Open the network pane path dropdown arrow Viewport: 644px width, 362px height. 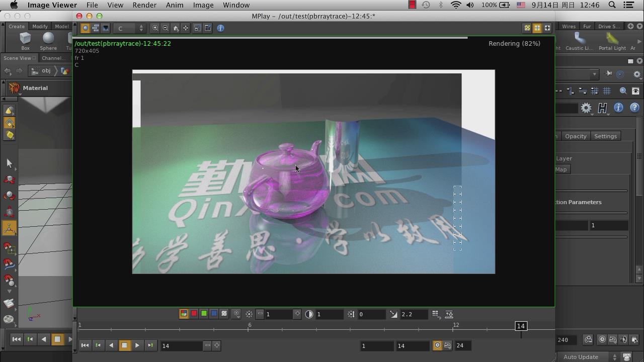tap(594, 74)
